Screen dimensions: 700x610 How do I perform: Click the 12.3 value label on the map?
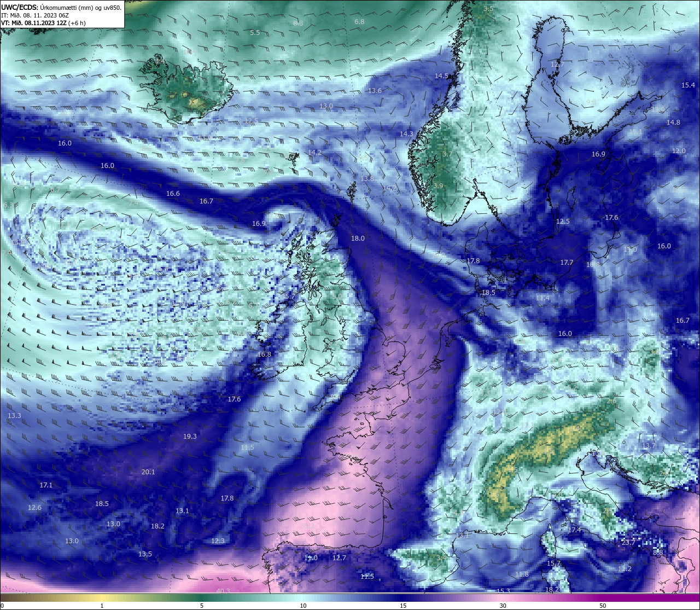tap(218, 541)
